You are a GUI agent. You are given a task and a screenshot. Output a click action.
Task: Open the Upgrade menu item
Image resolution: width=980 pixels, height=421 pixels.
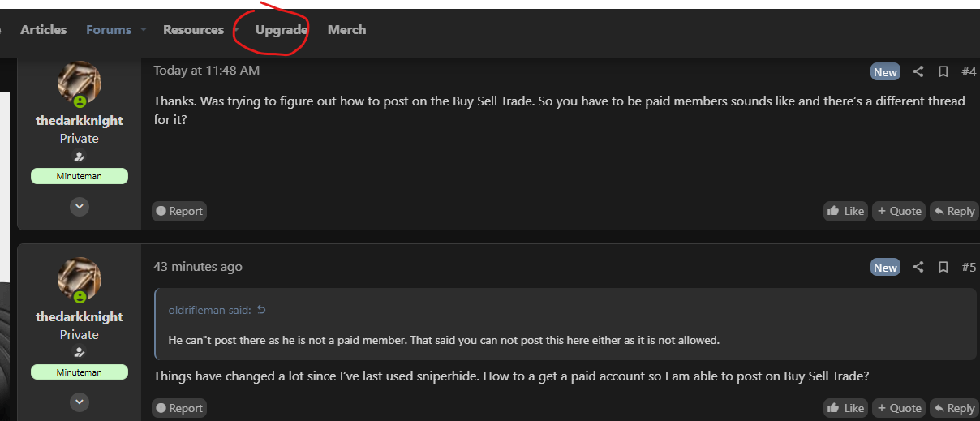pos(282,30)
